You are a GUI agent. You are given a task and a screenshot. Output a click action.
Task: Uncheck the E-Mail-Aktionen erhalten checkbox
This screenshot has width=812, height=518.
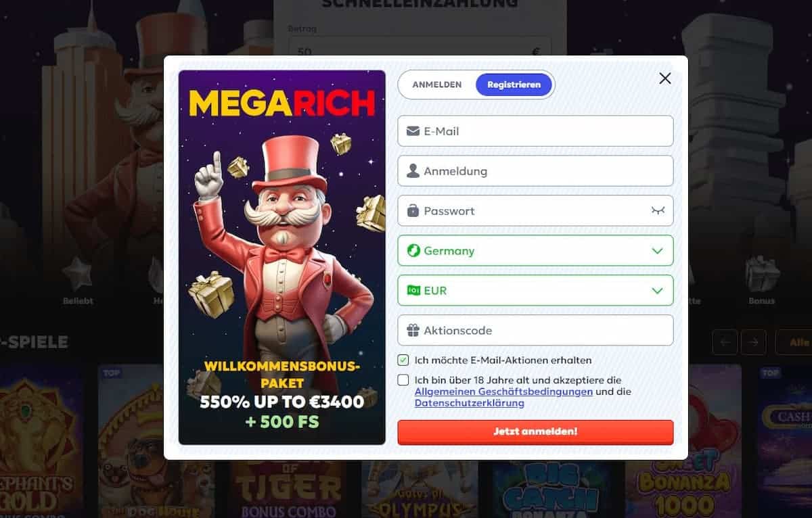click(x=403, y=360)
